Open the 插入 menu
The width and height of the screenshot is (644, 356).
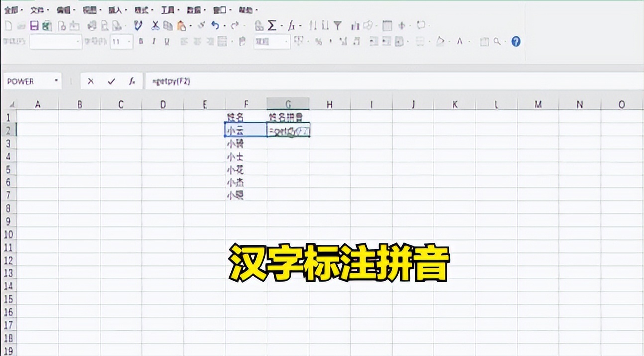(x=115, y=10)
